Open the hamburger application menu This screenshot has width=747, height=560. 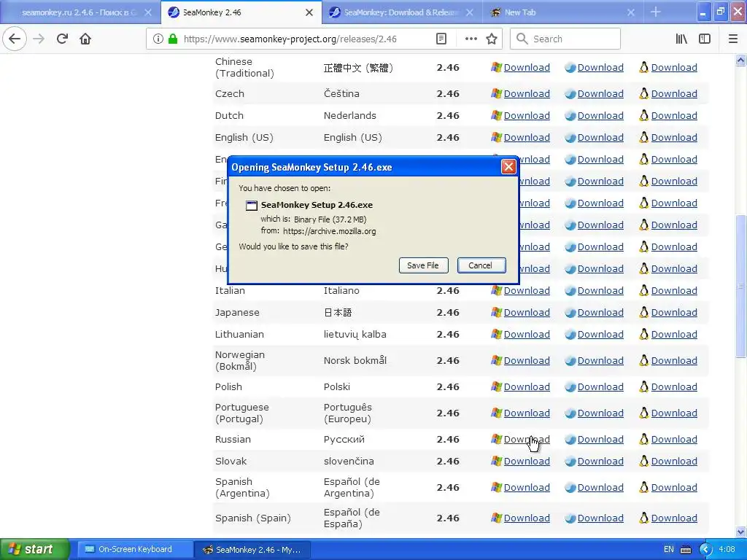pos(733,39)
